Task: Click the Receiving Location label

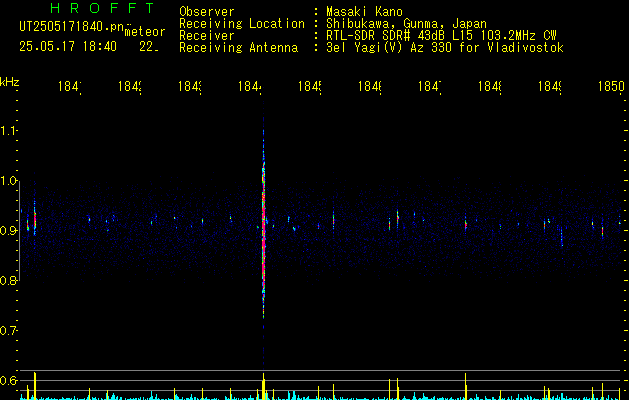Action: [242, 24]
